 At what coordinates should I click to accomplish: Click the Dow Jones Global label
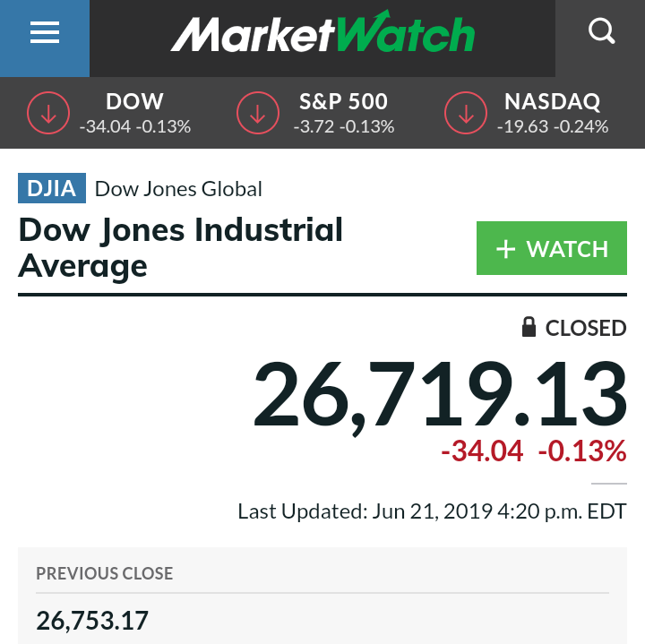[178, 189]
